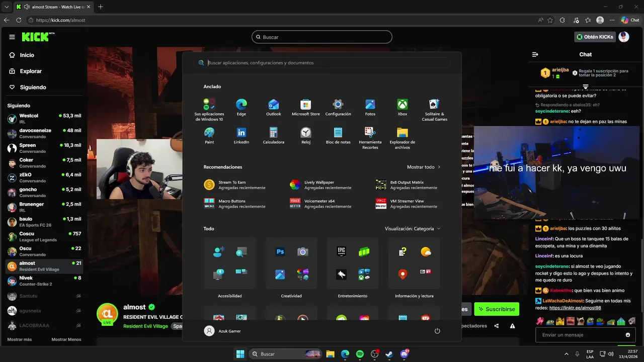This screenshot has width=644, height=362.
Task: Click Obtén KICKs button
Action: click(x=596, y=37)
